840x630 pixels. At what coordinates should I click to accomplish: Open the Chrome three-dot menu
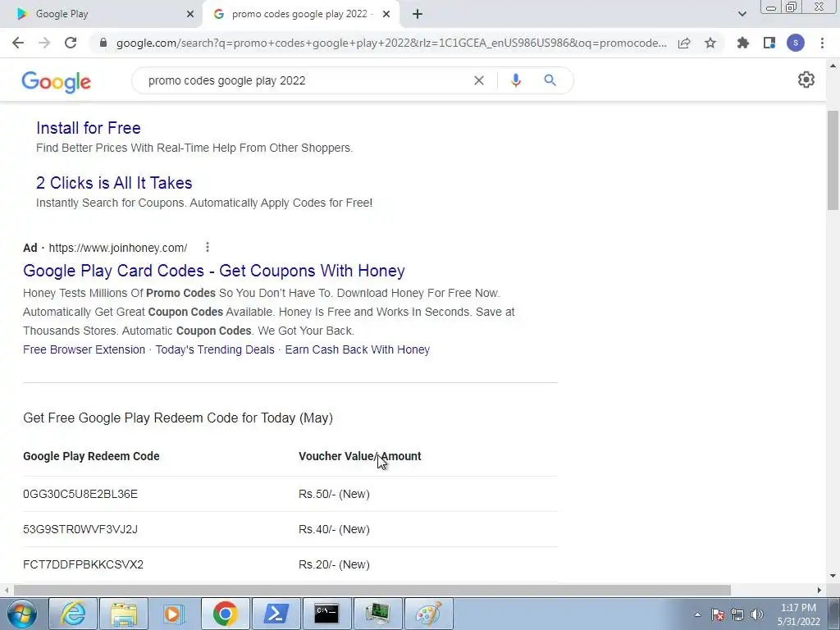(822, 43)
